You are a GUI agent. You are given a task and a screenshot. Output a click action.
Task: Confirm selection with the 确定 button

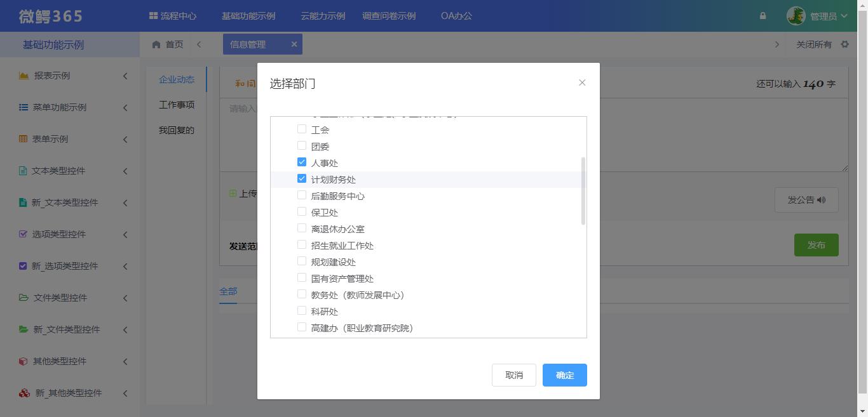pyautogui.click(x=564, y=374)
